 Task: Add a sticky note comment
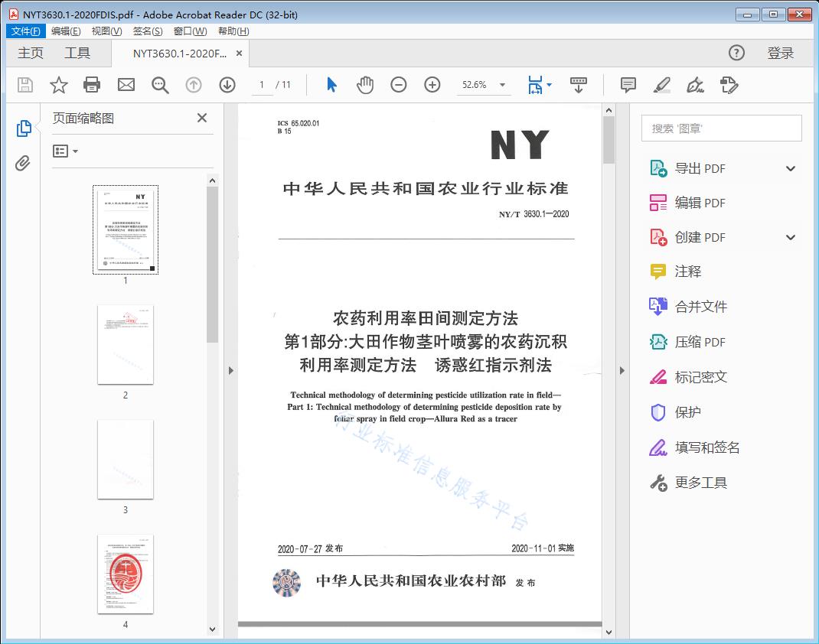click(628, 85)
